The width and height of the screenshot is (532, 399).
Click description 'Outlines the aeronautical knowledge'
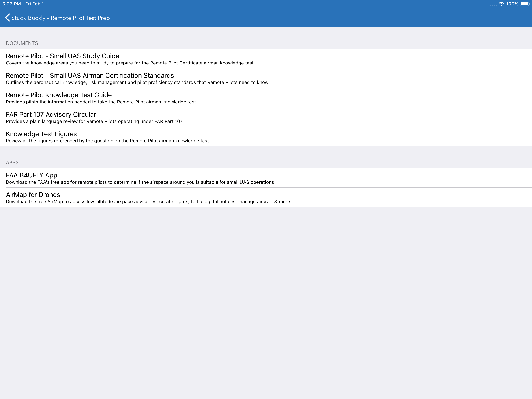(x=137, y=83)
